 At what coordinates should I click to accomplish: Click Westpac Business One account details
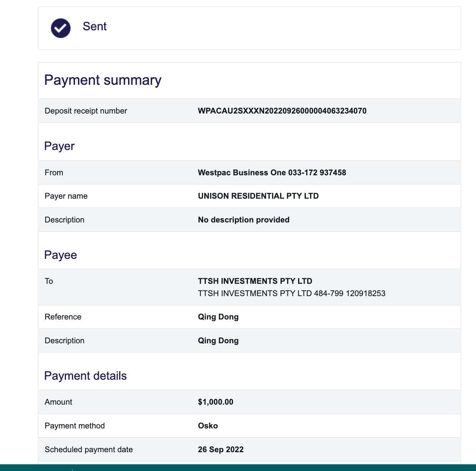coord(272,173)
